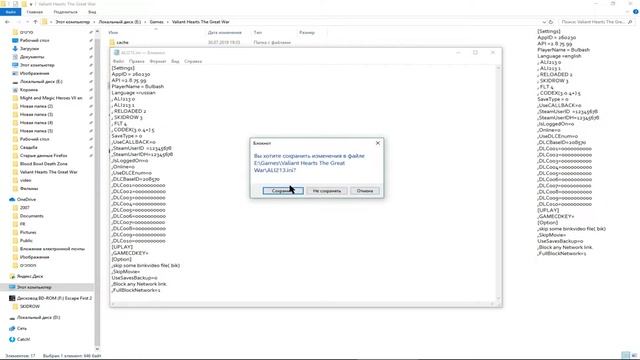Sort by the Тип column header
This screenshot has height=360, width=640.
258,32
